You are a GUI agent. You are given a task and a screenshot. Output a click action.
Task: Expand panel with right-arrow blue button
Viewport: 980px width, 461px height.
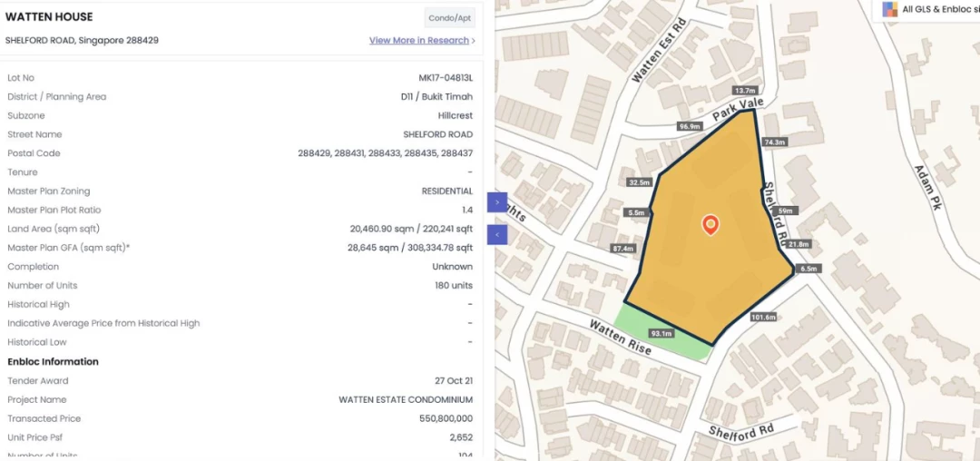497,202
